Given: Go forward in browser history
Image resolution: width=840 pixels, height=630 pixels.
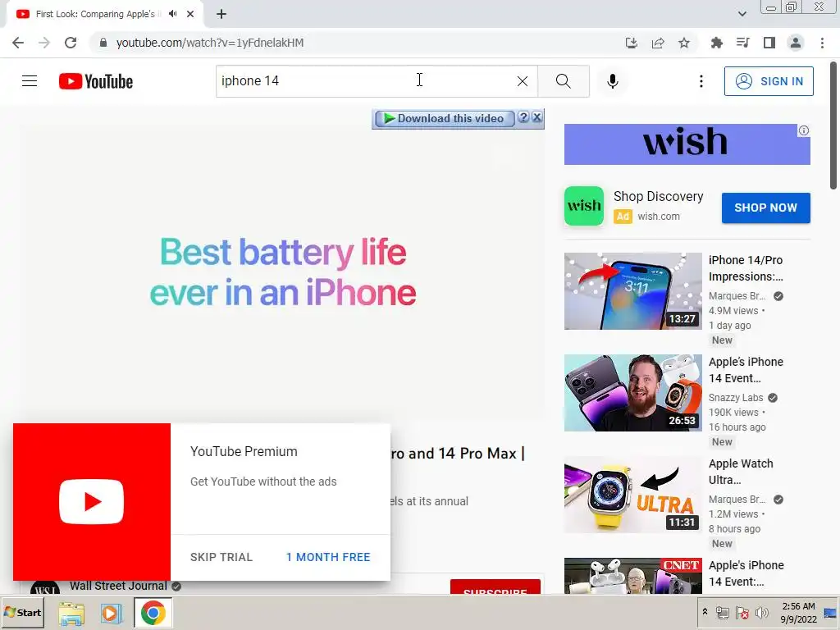Looking at the screenshot, I should [x=44, y=43].
